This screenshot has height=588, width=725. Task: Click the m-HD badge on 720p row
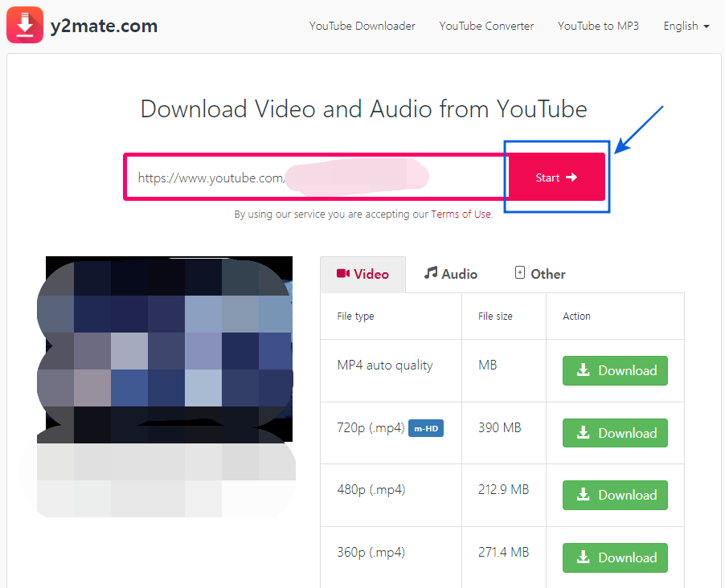point(426,428)
